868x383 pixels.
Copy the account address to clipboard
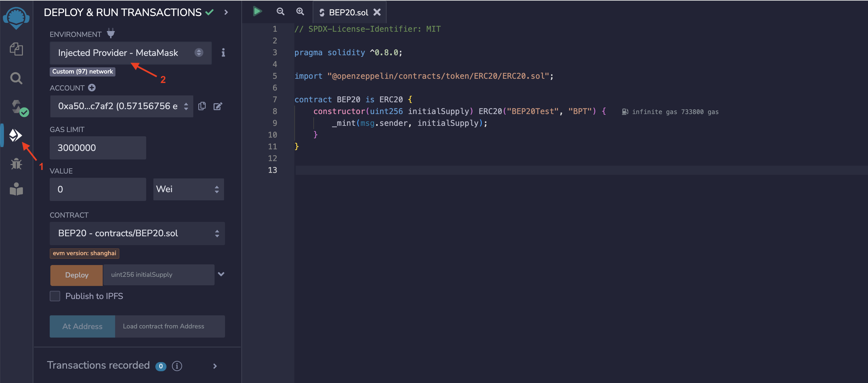(202, 106)
